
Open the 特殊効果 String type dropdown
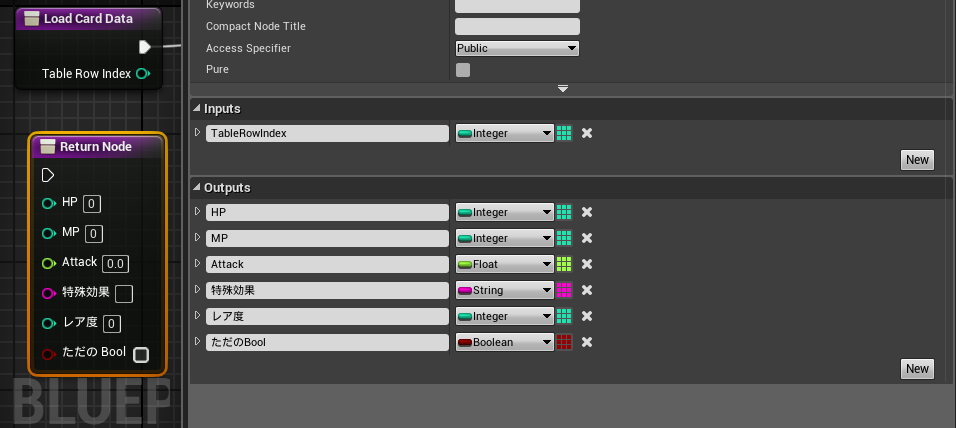click(505, 290)
